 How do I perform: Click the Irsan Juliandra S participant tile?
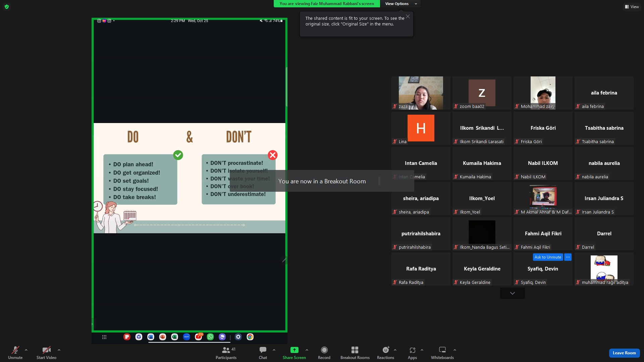(x=604, y=198)
